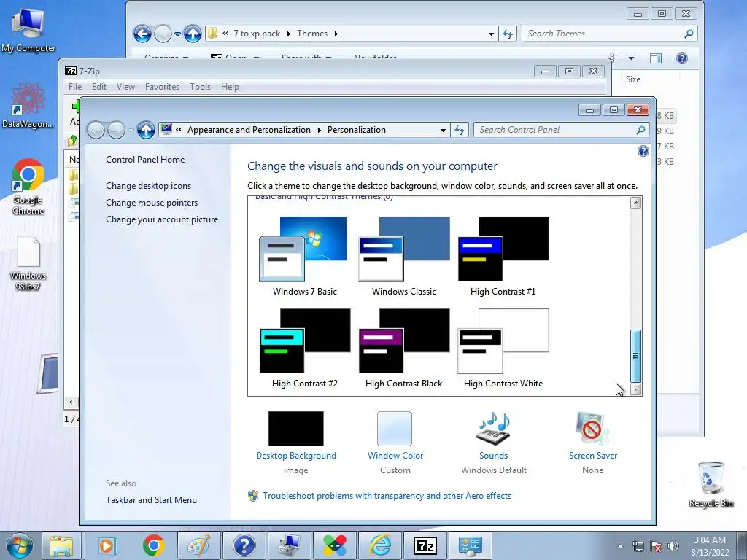The width and height of the screenshot is (747, 560).
Task: Expand the Personalization address bar dropdown
Action: click(x=443, y=130)
